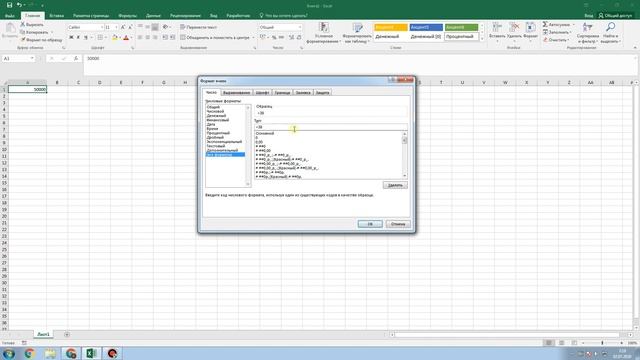Expand the Fill (Заполнить) dropdown
640x360 pixels.
click(571, 32)
